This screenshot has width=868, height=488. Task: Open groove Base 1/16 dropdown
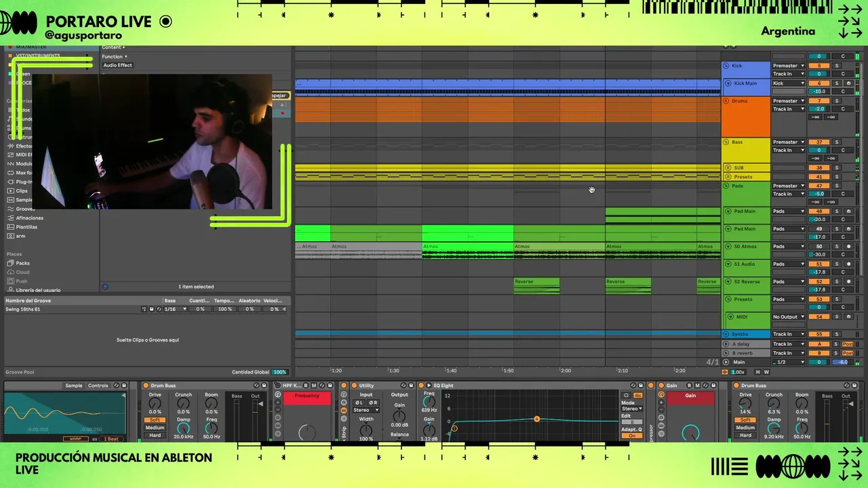click(176, 309)
